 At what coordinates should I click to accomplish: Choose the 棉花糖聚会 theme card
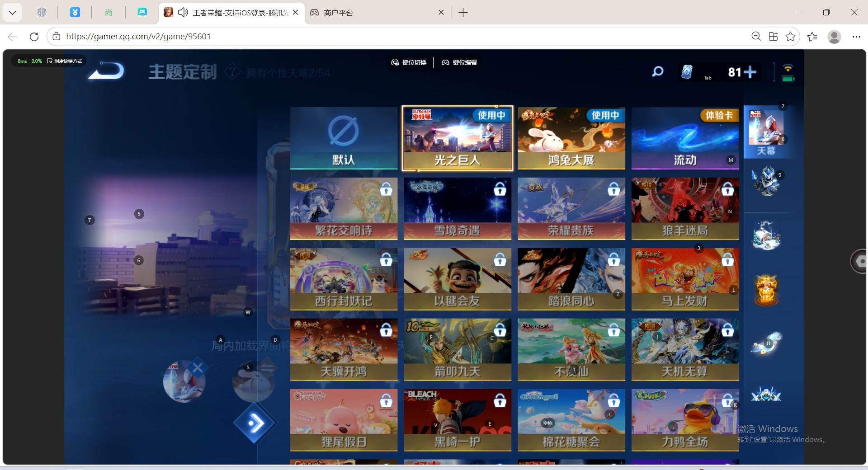[x=571, y=420]
